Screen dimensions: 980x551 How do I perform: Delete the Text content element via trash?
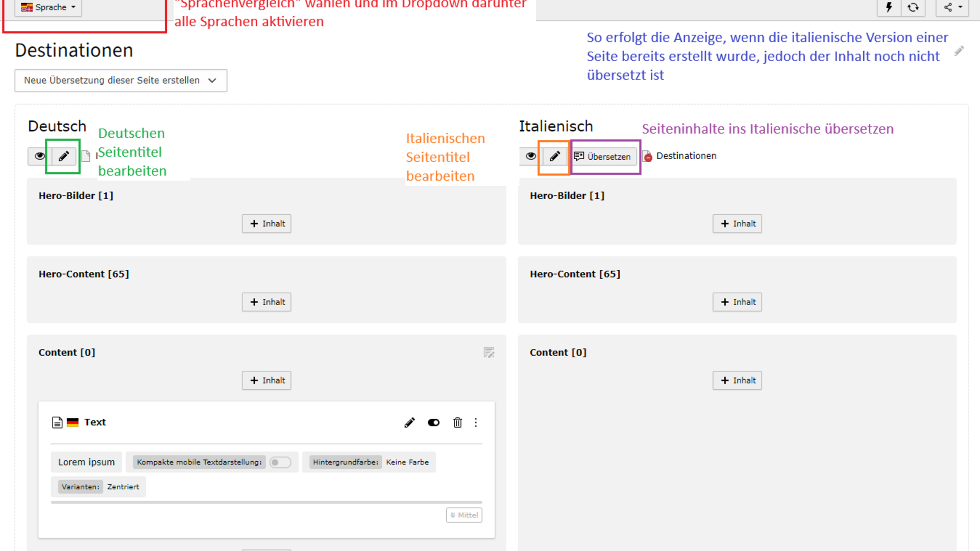pyautogui.click(x=457, y=422)
